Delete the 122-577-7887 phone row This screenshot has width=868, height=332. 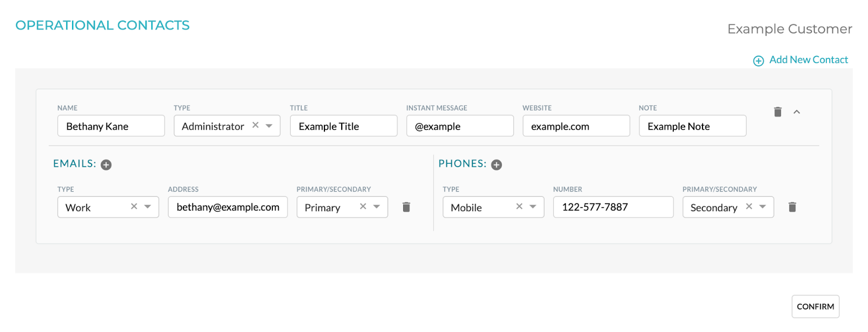click(x=792, y=207)
